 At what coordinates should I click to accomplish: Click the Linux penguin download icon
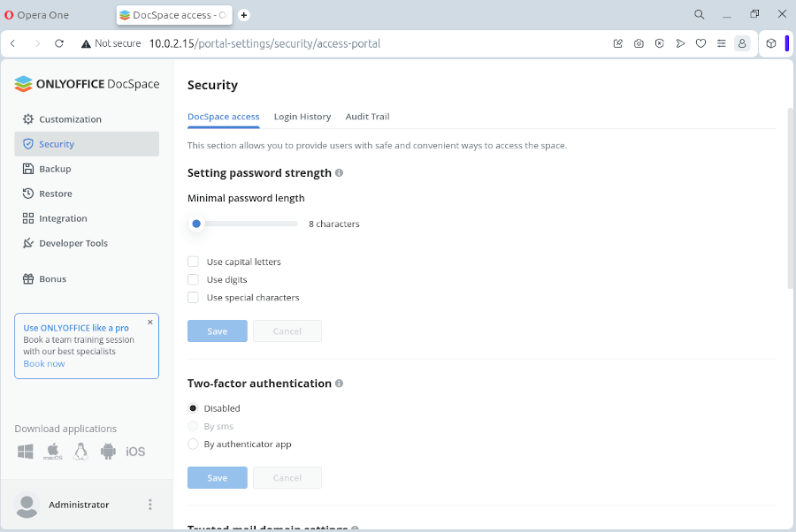click(x=80, y=452)
